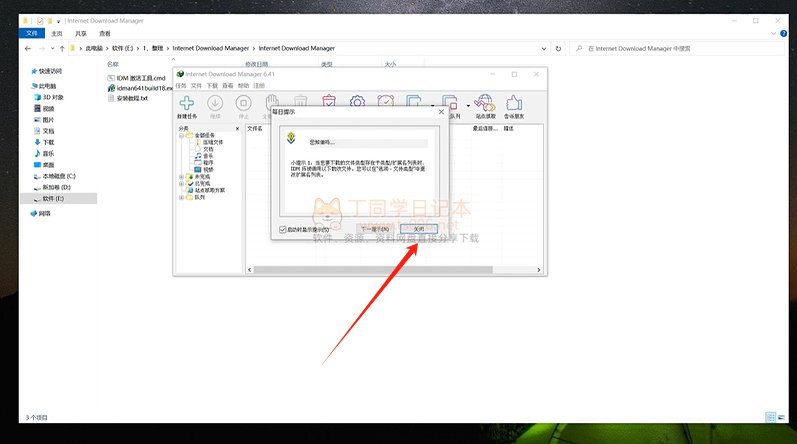Image resolution: width=797 pixels, height=444 pixels.
Task: Toggle the 启动时显示提示 checkbox
Action: click(284, 229)
